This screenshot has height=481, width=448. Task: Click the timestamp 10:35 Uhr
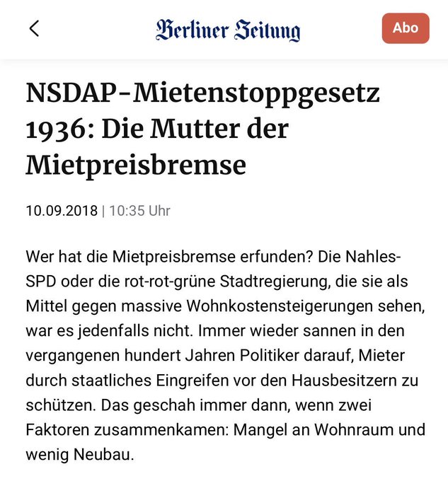[x=140, y=211]
